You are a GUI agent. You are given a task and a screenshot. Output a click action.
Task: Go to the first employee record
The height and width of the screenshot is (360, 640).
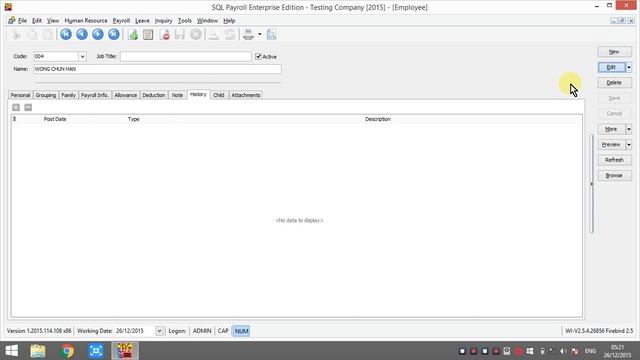click(x=66, y=34)
